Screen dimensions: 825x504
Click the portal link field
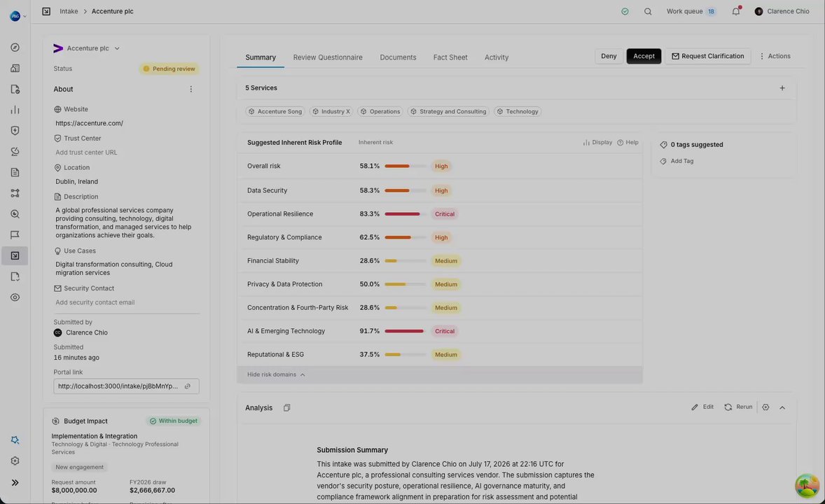(x=126, y=386)
